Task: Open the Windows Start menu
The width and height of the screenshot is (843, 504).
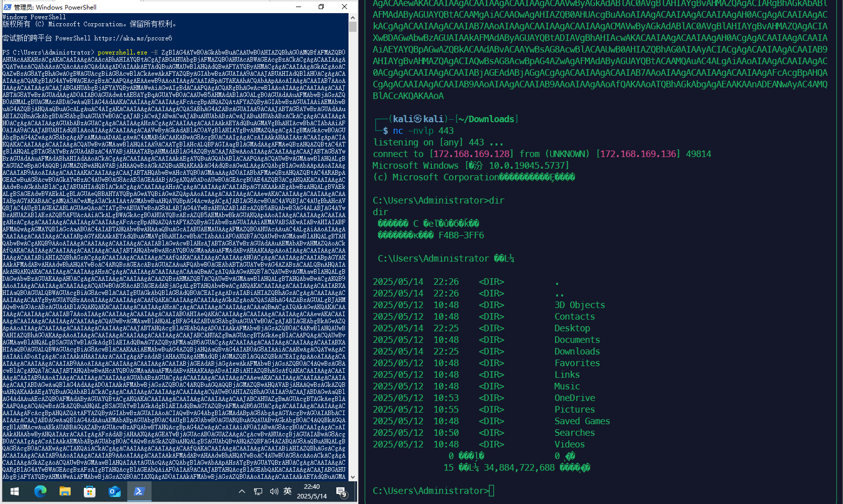Action: [x=15, y=491]
